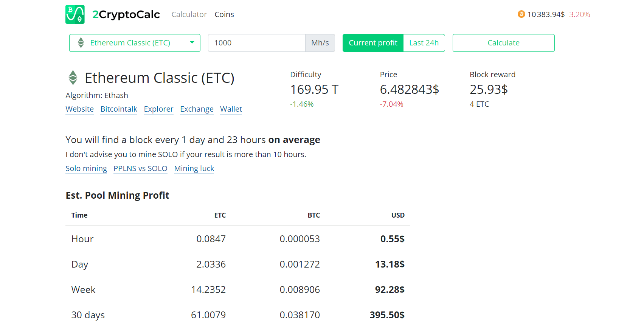Open the Calculator menu item
Screen dimensions: 644x330
189,14
